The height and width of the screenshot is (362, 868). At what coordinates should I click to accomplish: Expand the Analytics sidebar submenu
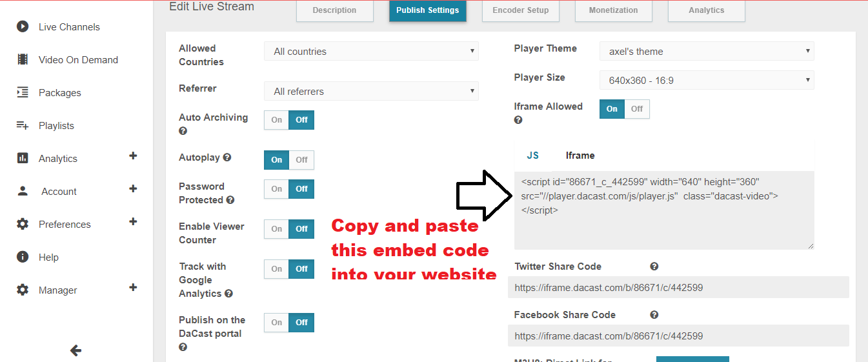[133, 156]
